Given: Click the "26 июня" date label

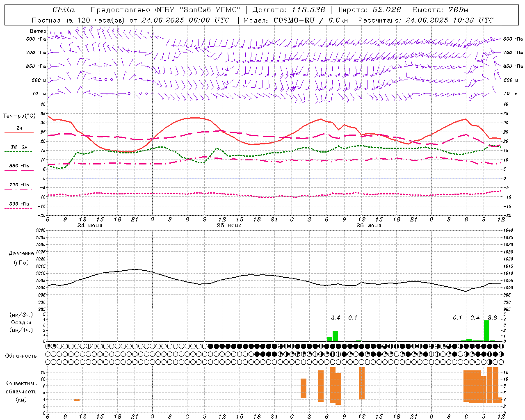Looking at the screenshot, I should click(x=369, y=226).
